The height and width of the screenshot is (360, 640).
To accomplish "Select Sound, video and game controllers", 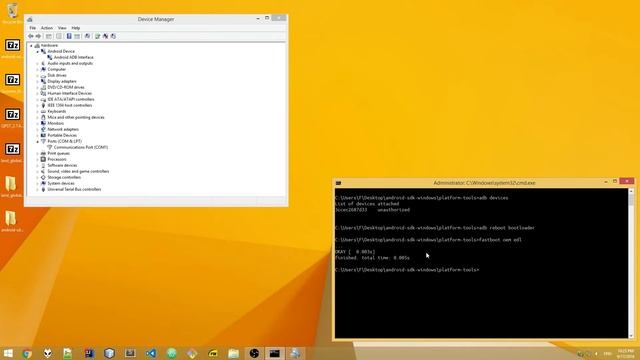I will pos(78,171).
